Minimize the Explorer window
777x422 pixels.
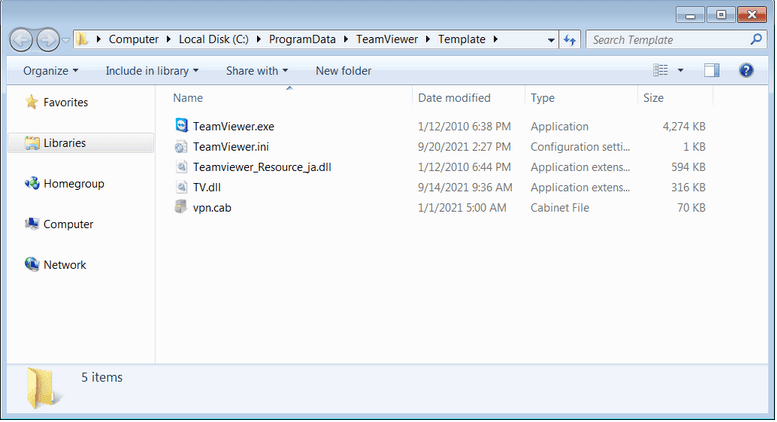pyautogui.click(x=690, y=15)
